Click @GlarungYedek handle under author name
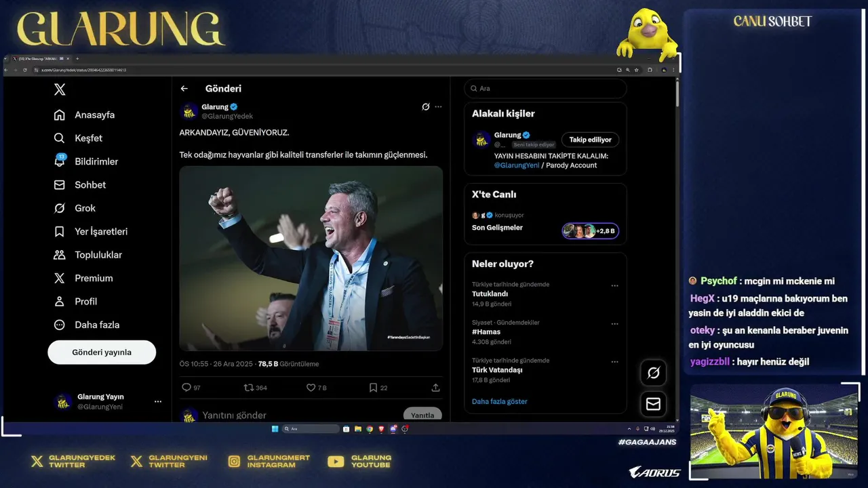868x488 pixels. point(227,117)
